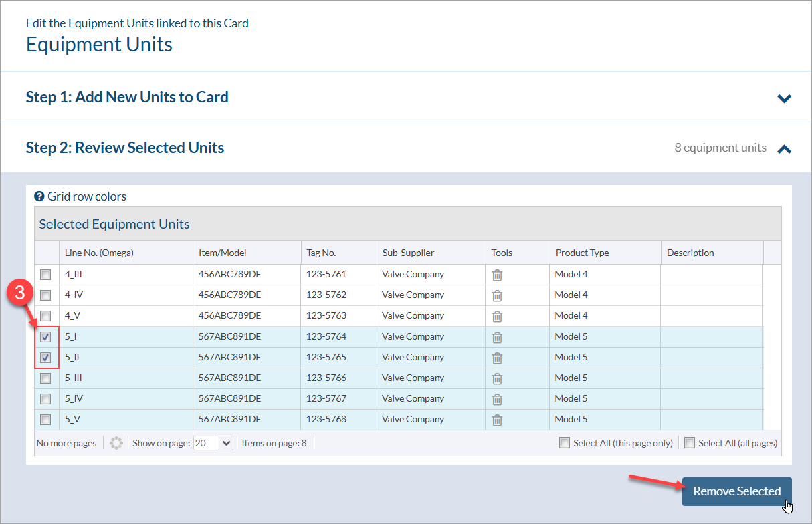Select tag number 123-5765 cell

[x=338, y=358]
